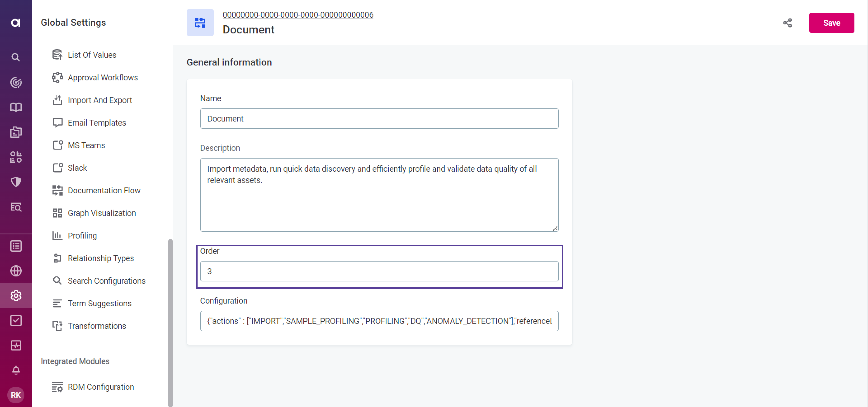Click the Transformations icon

click(x=57, y=326)
